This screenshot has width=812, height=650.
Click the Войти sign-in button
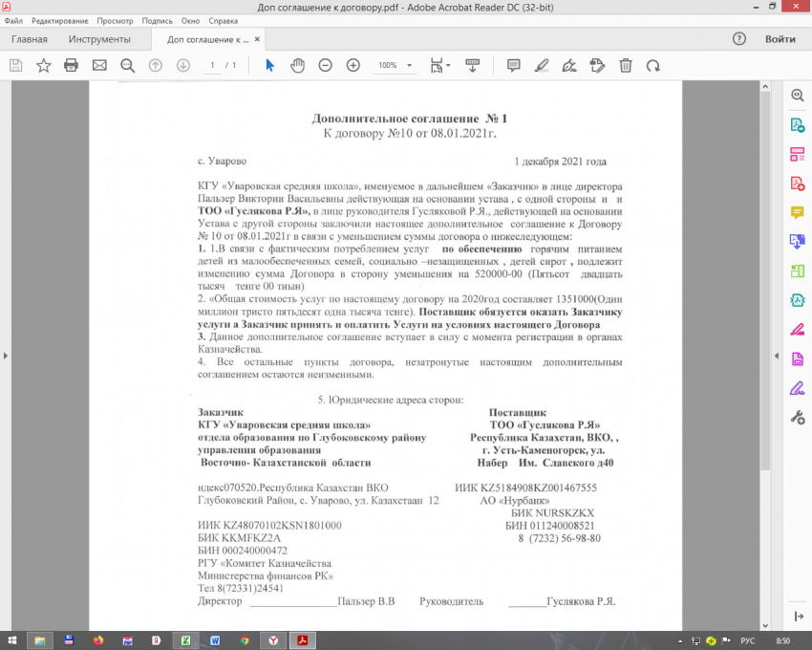(780, 39)
